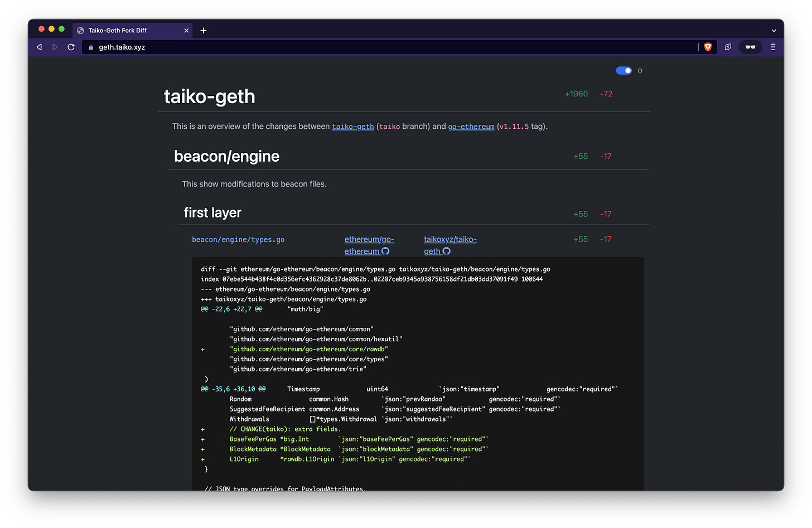The height and width of the screenshot is (528, 812).
Task: Go back with the browser back arrow
Action: click(x=39, y=47)
